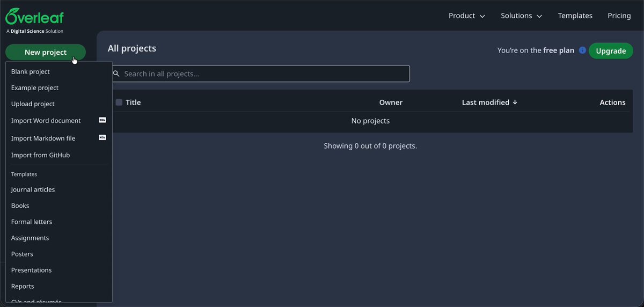Collapse the New project dropdown

click(x=46, y=52)
